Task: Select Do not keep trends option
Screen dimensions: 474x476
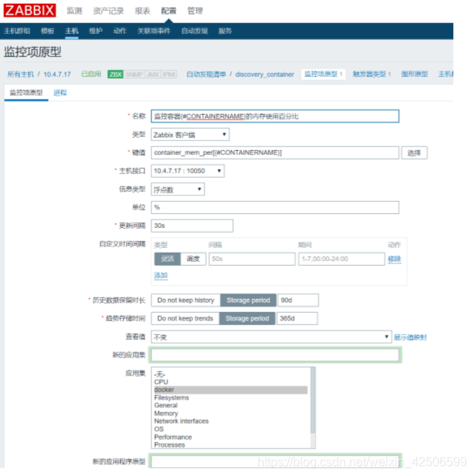Action: click(185, 318)
